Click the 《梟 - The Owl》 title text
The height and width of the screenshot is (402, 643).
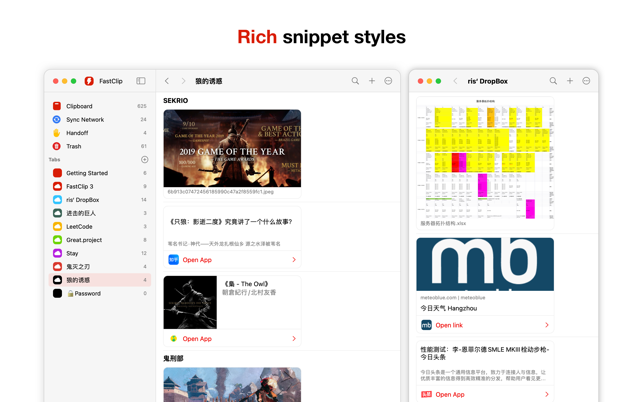pos(246,284)
